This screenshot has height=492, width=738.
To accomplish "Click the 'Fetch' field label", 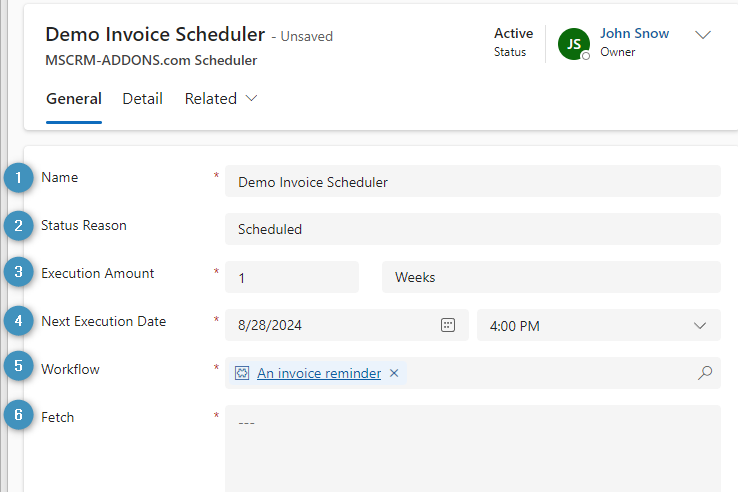I will click(57, 417).
